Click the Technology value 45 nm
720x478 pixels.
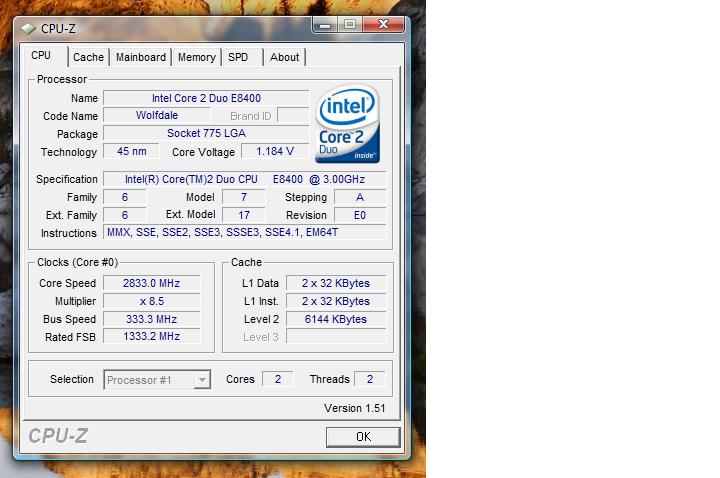click(131, 151)
